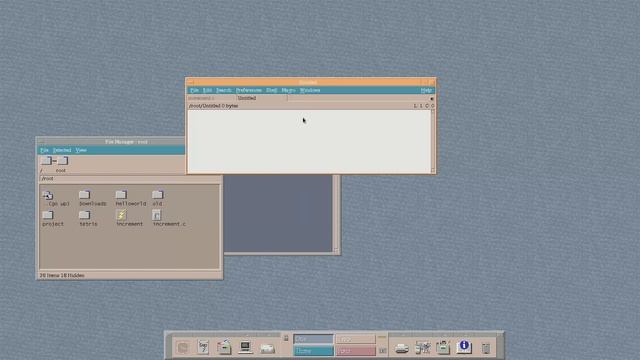Click the exit button on the front panel

click(382, 351)
